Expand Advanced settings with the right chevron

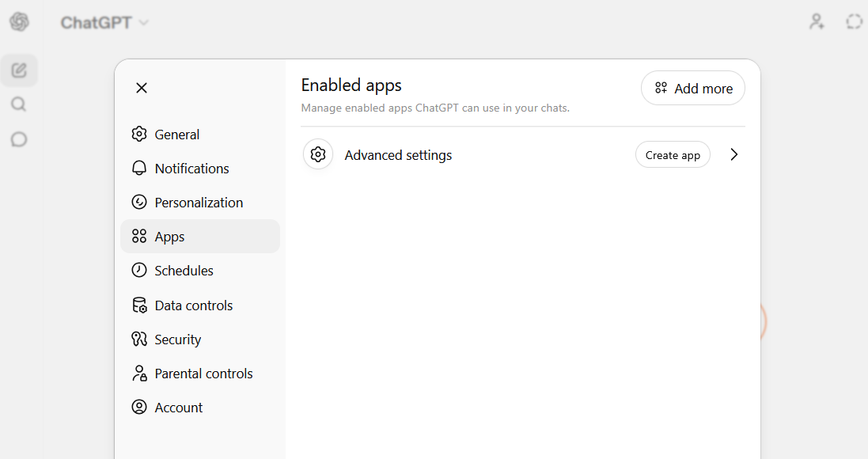(x=733, y=154)
